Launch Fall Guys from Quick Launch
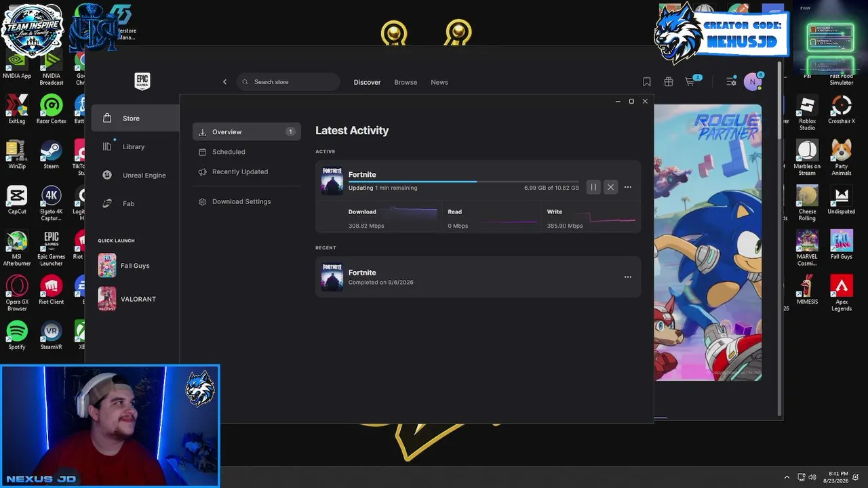868x488 pixels. click(x=124, y=266)
